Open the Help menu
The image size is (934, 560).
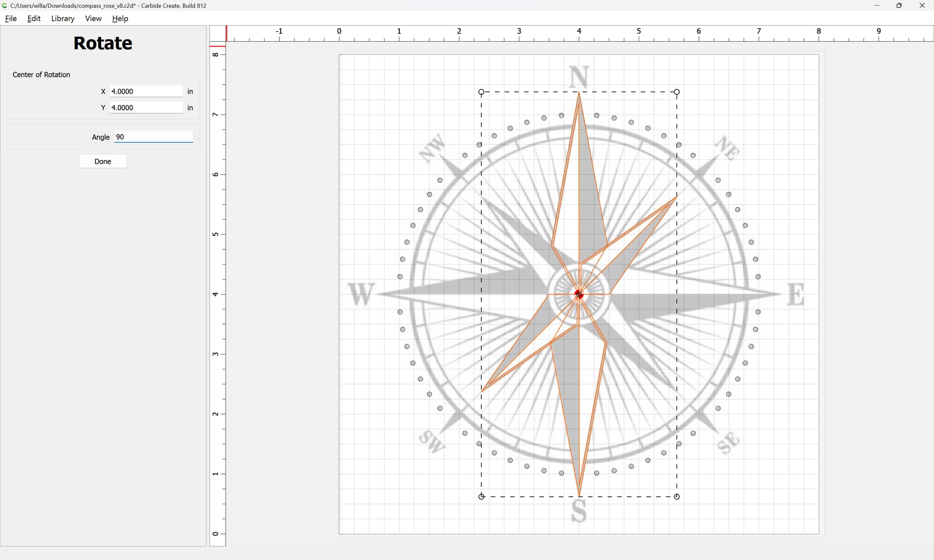point(120,18)
